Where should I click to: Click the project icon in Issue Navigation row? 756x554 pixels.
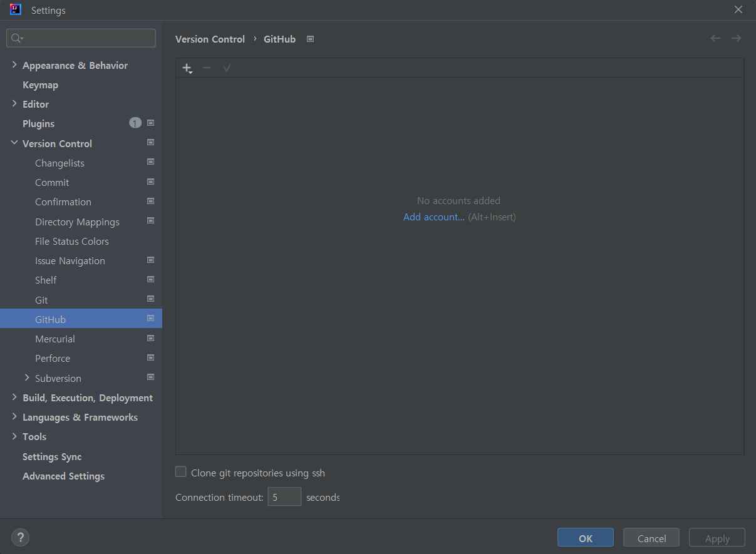(150, 260)
